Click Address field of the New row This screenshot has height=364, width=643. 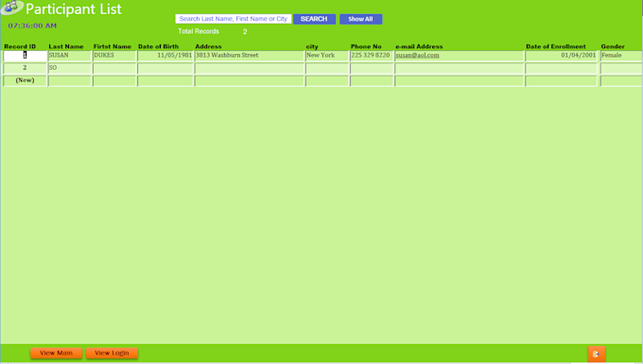(250, 80)
